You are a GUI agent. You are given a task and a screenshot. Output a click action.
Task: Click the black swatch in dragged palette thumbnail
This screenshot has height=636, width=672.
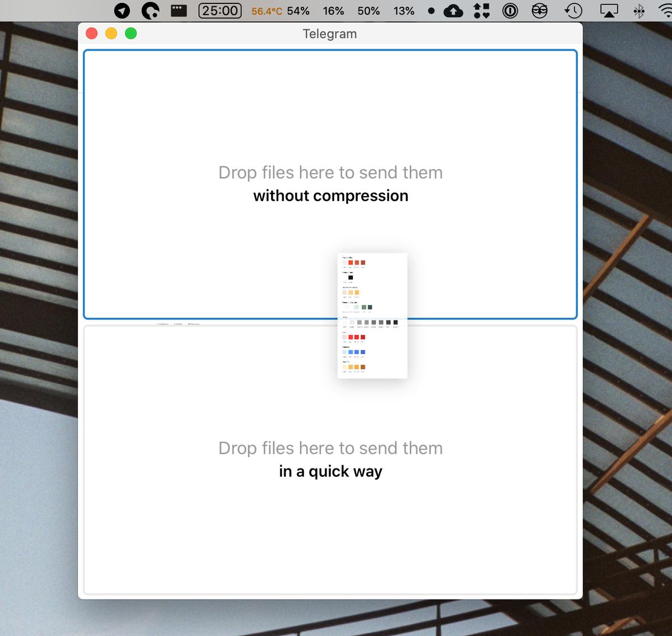(351, 277)
